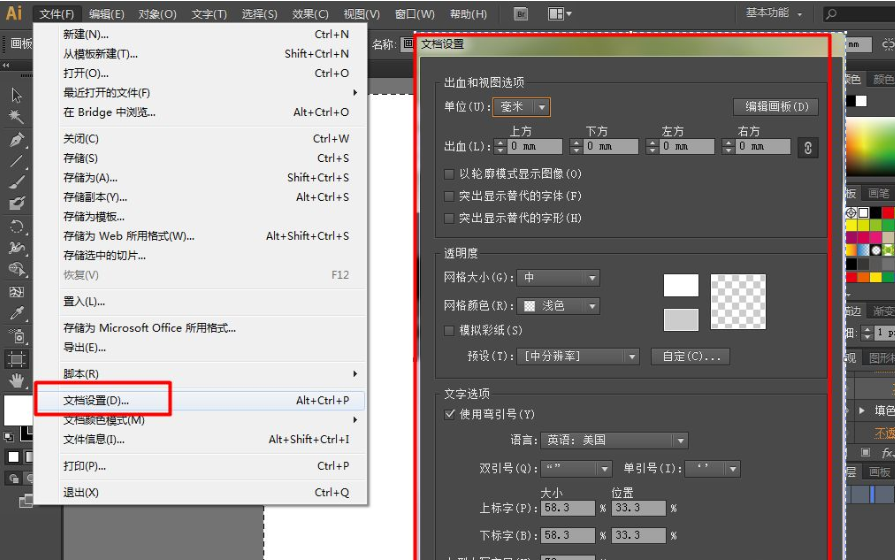Select the Hand tool
This screenshot has height=560, width=895.
(16, 381)
